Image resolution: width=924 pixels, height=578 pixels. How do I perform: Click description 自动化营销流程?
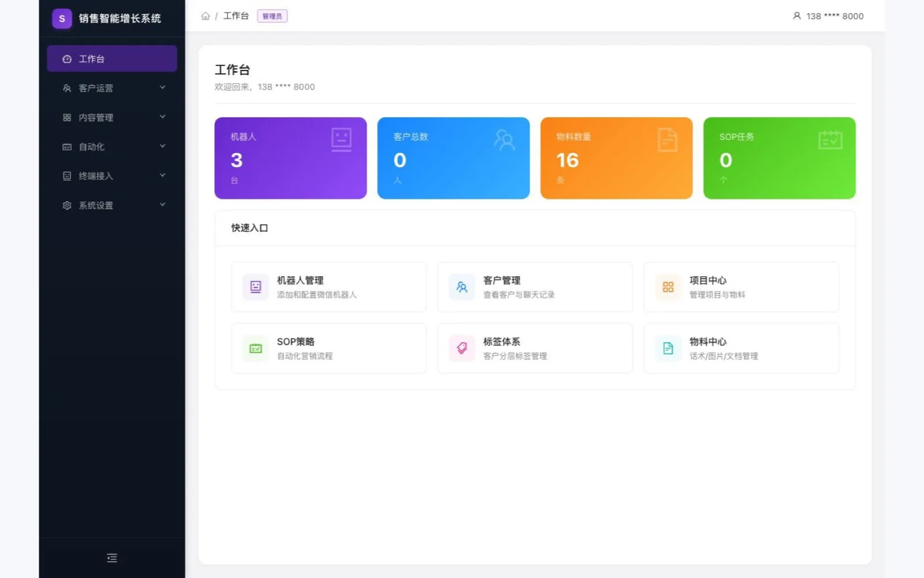pos(305,356)
